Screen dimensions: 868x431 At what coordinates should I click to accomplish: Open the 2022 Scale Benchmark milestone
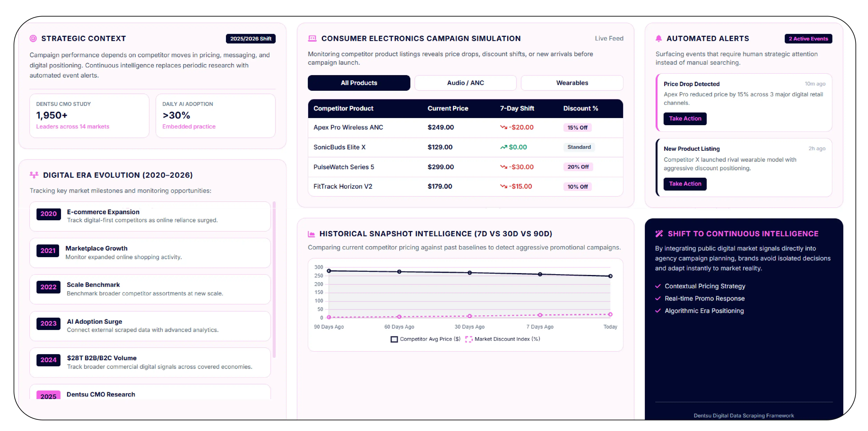[x=150, y=289]
